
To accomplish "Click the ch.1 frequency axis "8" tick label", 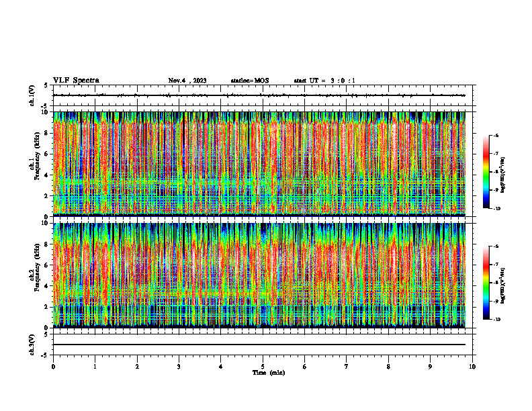I will (x=46, y=133).
